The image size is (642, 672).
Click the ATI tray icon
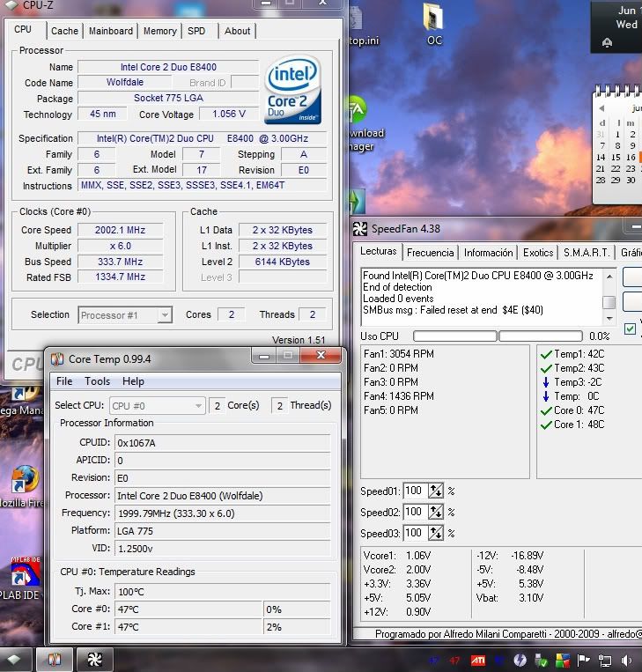pos(478,661)
